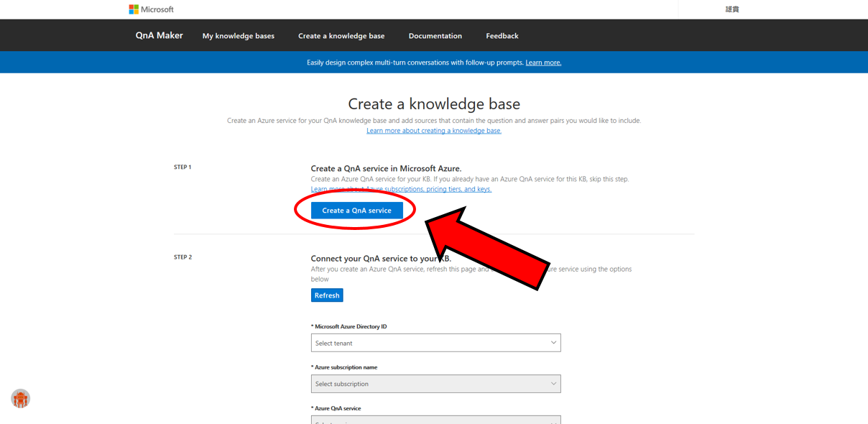
Task: Click the Azure subscription name label
Action: coord(344,367)
